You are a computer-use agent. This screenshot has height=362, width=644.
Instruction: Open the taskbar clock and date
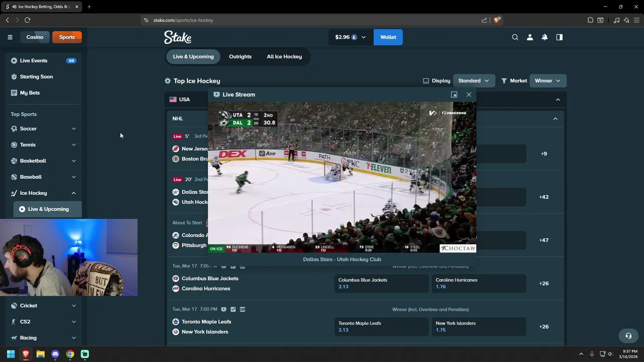pyautogui.click(x=630, y=354)
